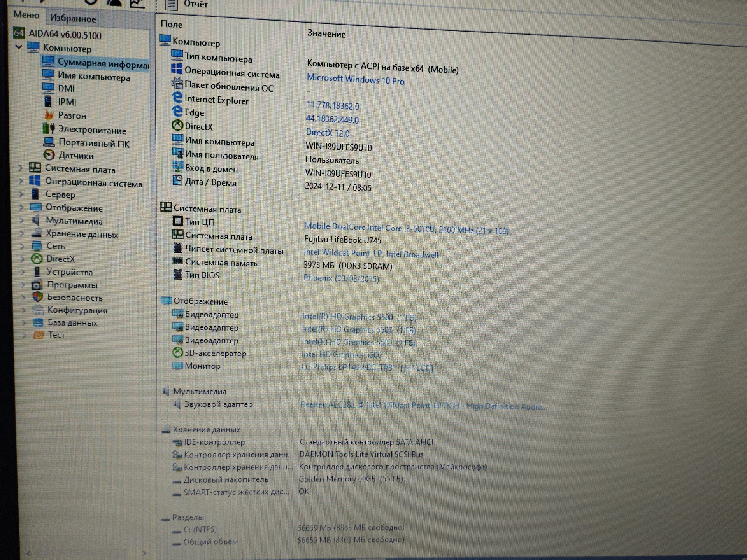Open Intel Wildcat Point-LP chipset link
747x560 pixels.
[x=371, y=254]
